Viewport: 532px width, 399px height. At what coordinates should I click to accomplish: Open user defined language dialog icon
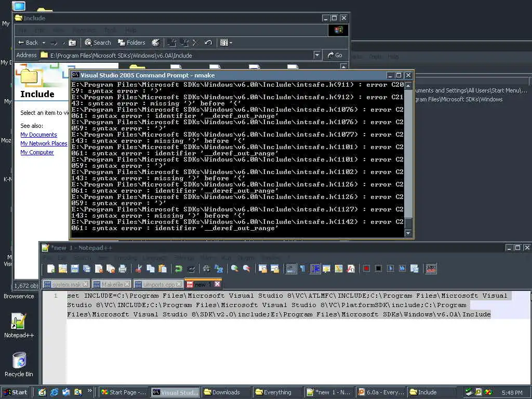(x=326, y=269)
